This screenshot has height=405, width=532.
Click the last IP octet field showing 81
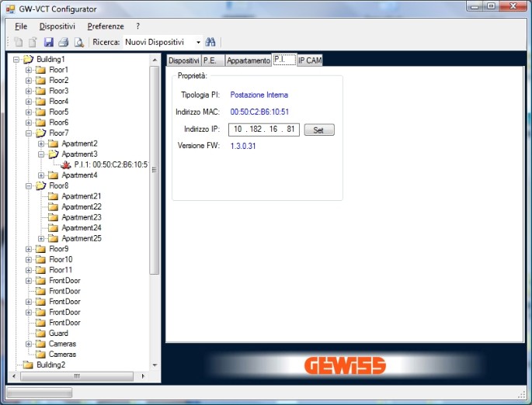(290, 129)
